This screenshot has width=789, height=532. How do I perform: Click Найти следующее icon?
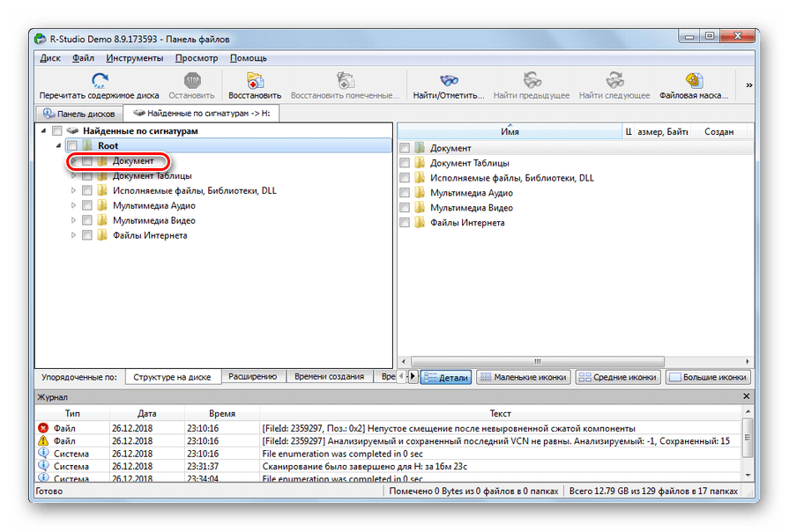[614, 80]
